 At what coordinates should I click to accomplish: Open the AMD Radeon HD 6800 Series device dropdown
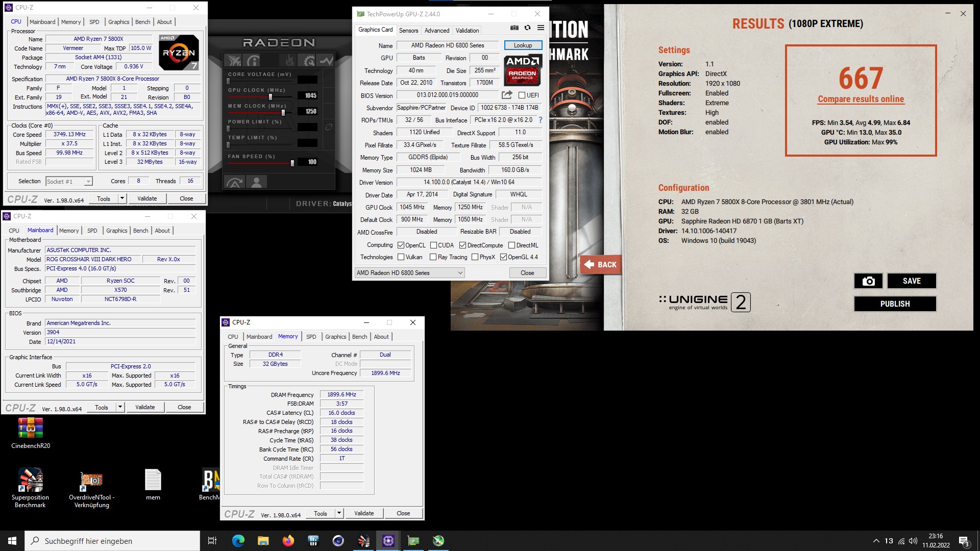pos(409,273)
